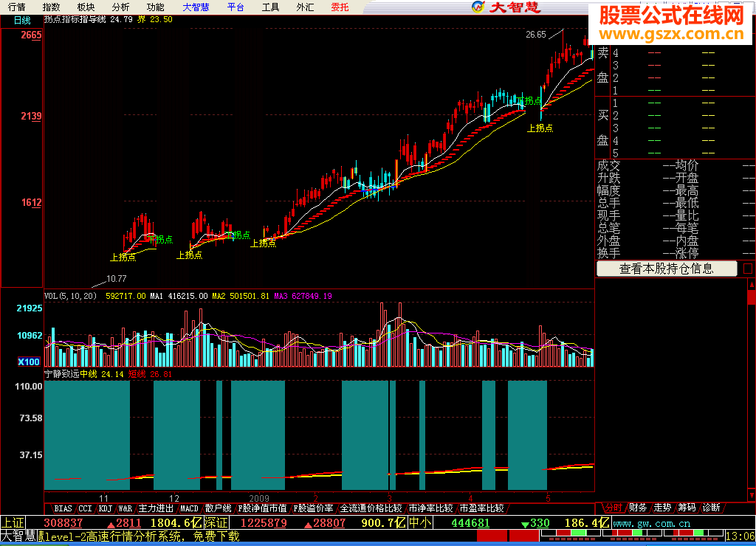
Task: Click the 26.65 high price marker
Action: pos(536,35)
